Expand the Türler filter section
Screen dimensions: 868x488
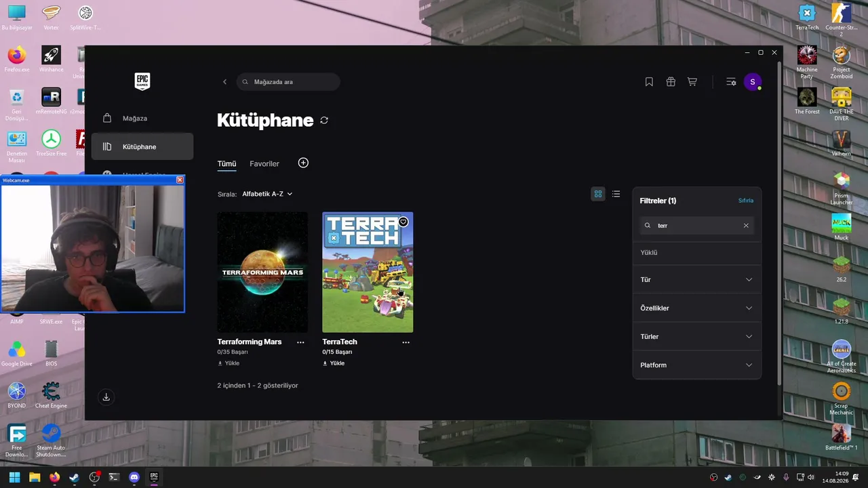click(x=696, y=337)
